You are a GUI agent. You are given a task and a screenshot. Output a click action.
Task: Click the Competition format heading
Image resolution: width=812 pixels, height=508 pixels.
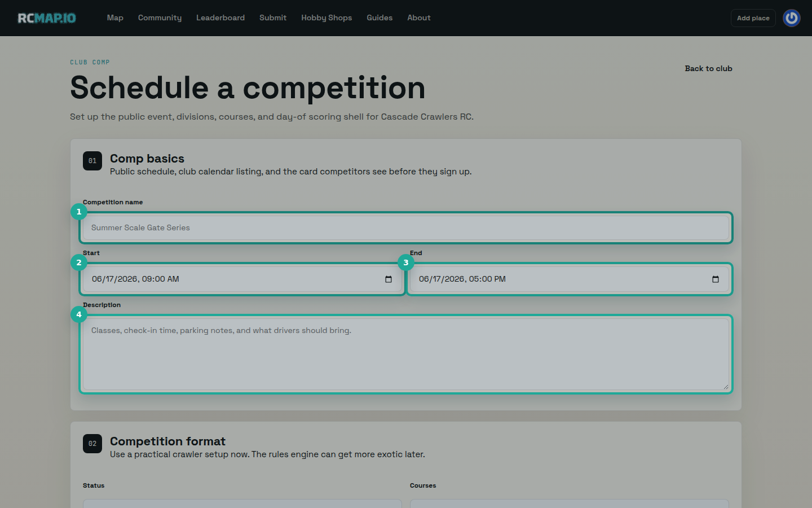point(167,441)
